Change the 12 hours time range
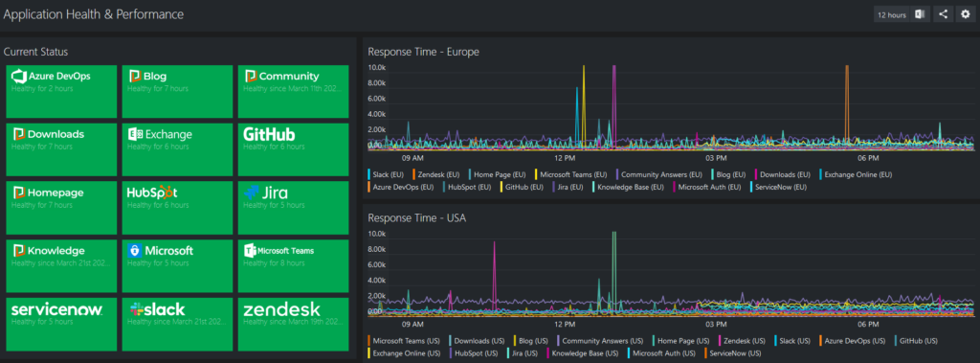This screenshot has width=980, height=363. click(x=892, y=15)
